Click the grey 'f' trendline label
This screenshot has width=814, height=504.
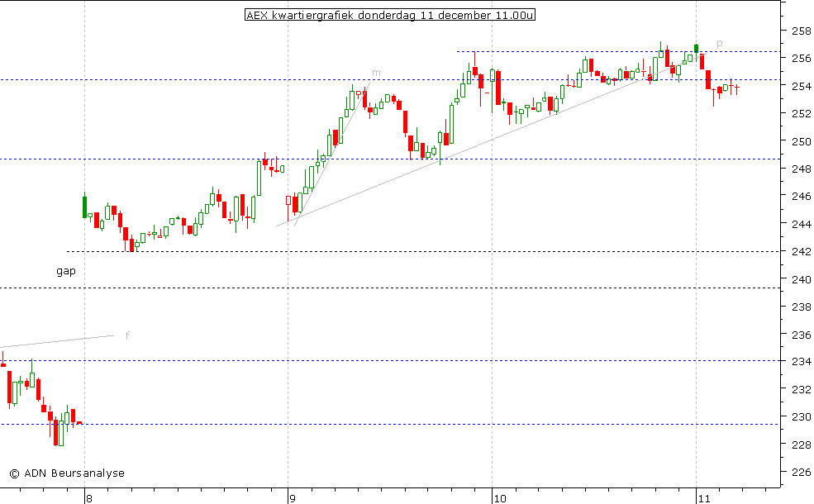click(x=127, y=335)
